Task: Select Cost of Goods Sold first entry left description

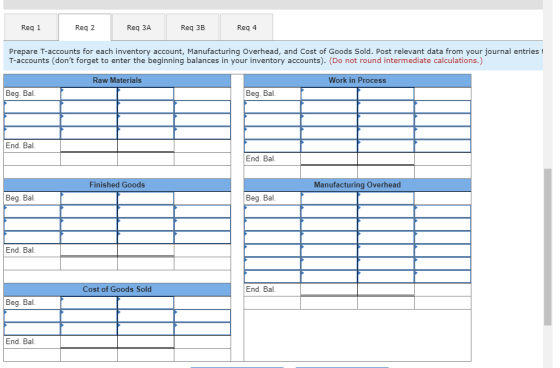Action: 32,316
